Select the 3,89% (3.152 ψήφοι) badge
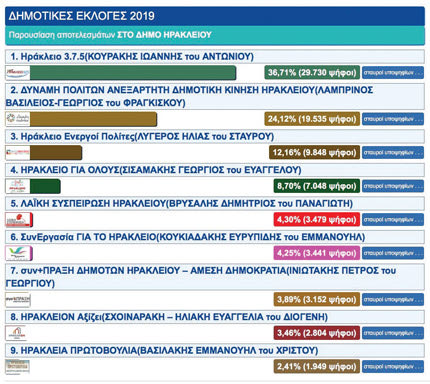 317,299
